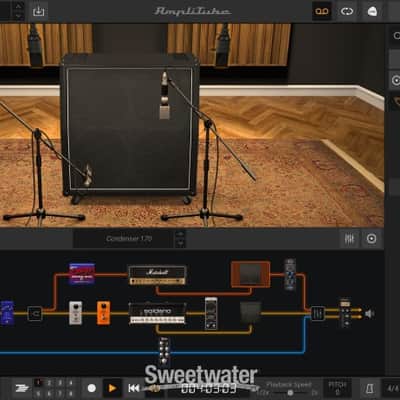Image resolution: width=400 pixels, height=400 pixels.
Task: Select the DI pedal on blue chain
Action: click(164, 352)
